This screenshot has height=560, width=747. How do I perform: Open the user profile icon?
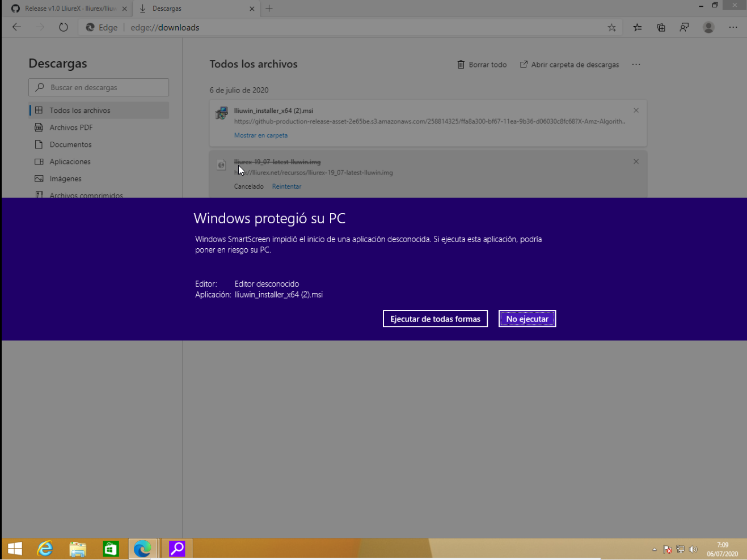point(708,27)
